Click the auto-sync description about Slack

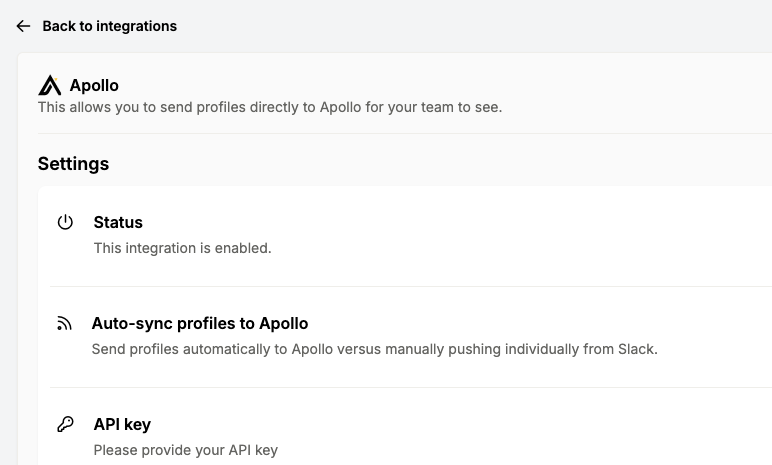374,349
